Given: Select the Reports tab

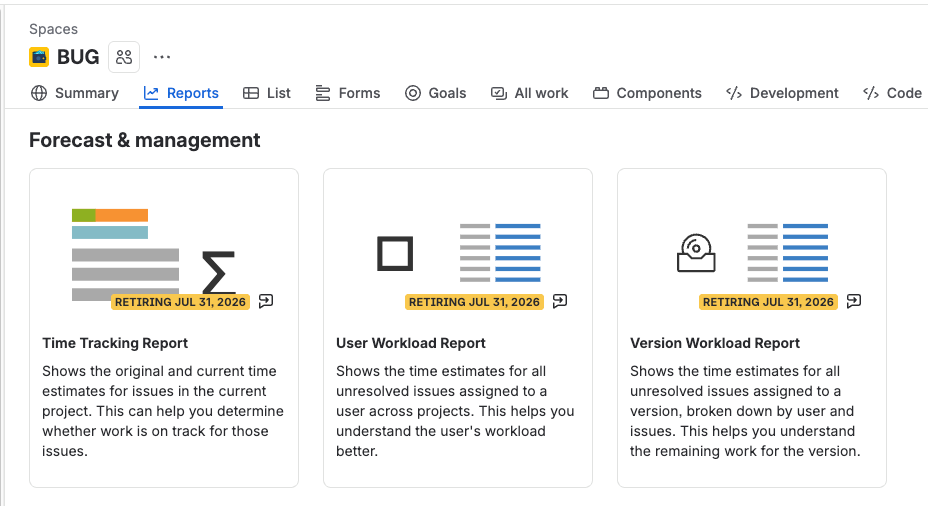Looking at the screenshot, I should click(181, 94).
